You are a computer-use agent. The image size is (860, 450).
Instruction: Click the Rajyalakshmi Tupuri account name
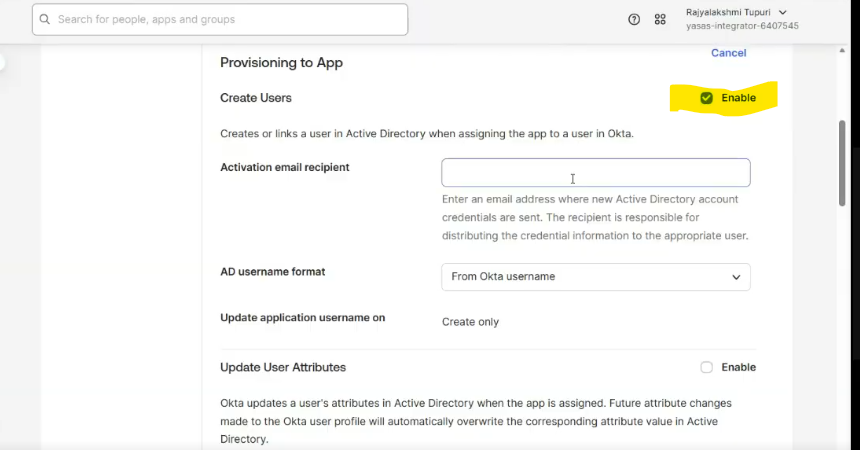click(729, 12)
